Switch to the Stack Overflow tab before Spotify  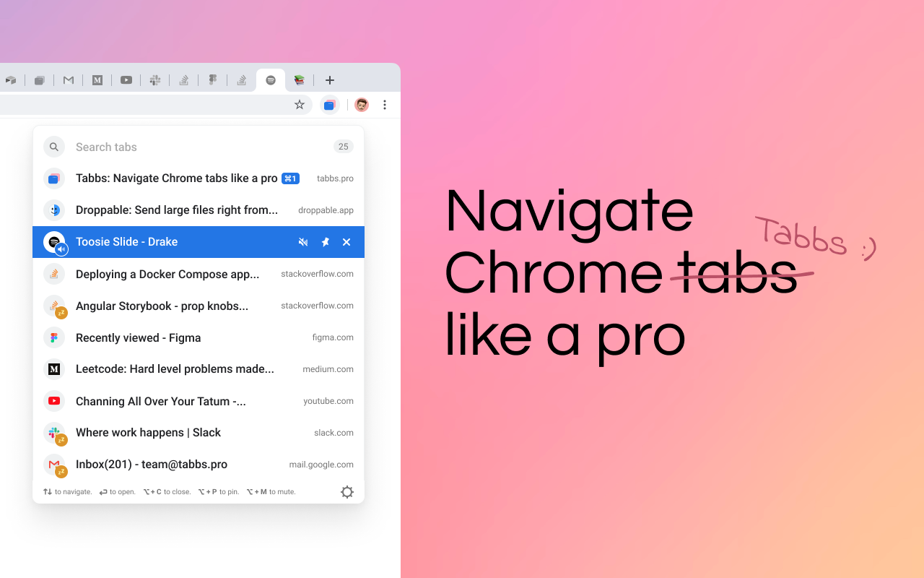click(x=242, y=80)
